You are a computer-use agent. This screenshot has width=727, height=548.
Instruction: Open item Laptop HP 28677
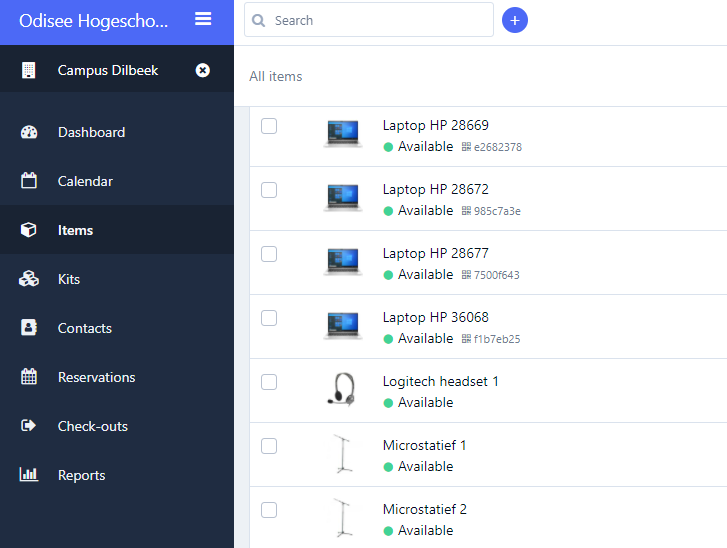tap(435, 253)
